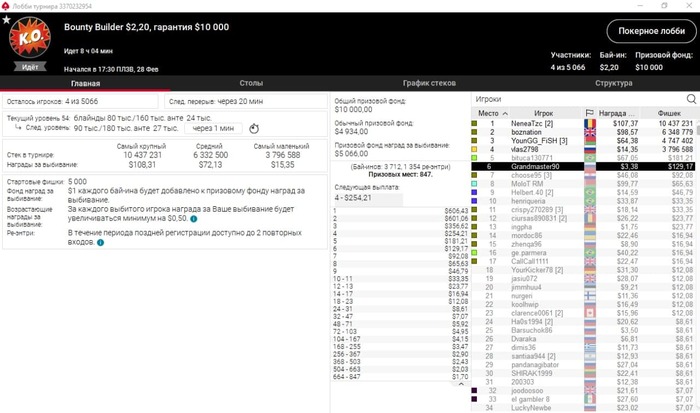Open the player search magnifier icon
This screenshot has height=413, width=700.
pyautogui.click(x=691, y=99)
